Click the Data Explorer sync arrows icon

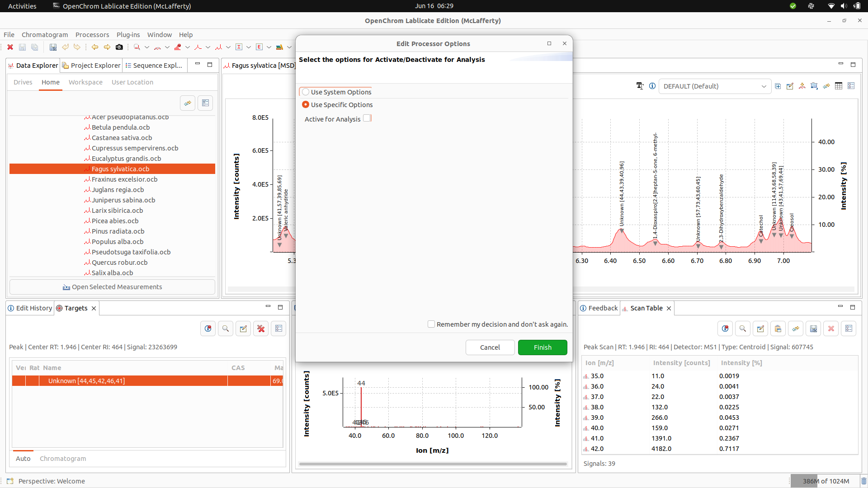(188, 103)
